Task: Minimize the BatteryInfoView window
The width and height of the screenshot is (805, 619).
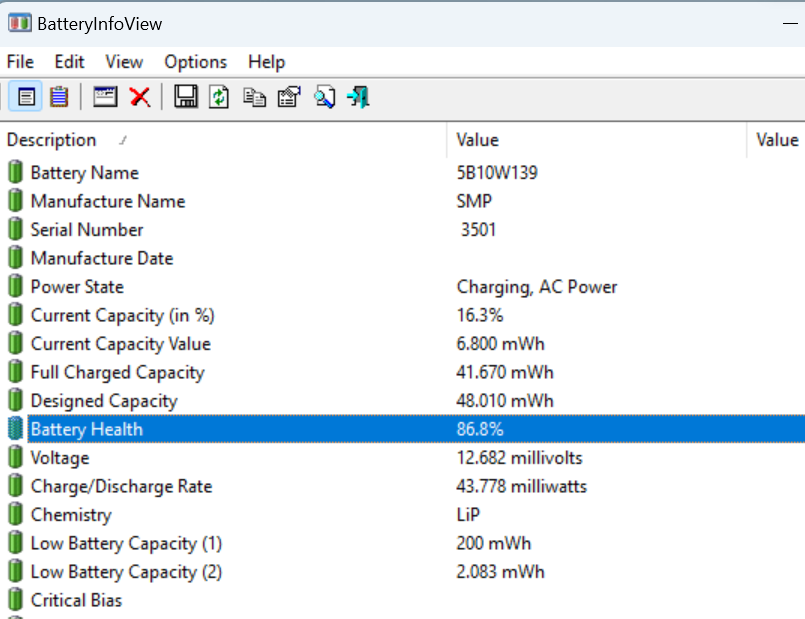Action: coord(790,24)
